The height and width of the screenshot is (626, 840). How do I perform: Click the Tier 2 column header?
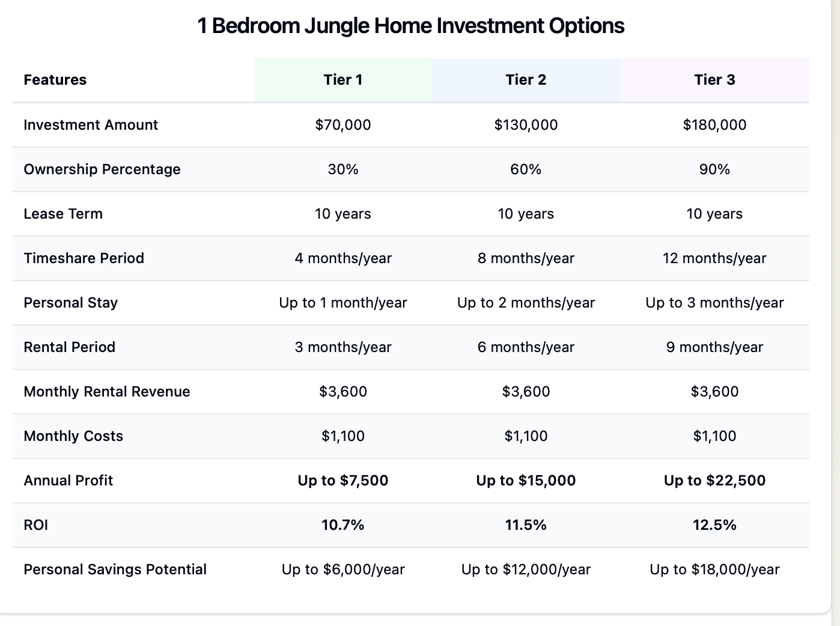(x=526, y=80)
